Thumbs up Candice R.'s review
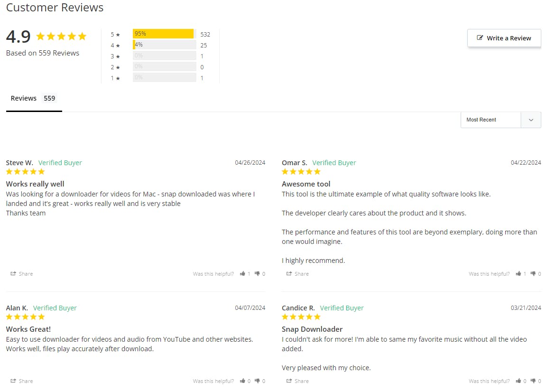Viewport: 547px width, 392px height. point(519,381)
